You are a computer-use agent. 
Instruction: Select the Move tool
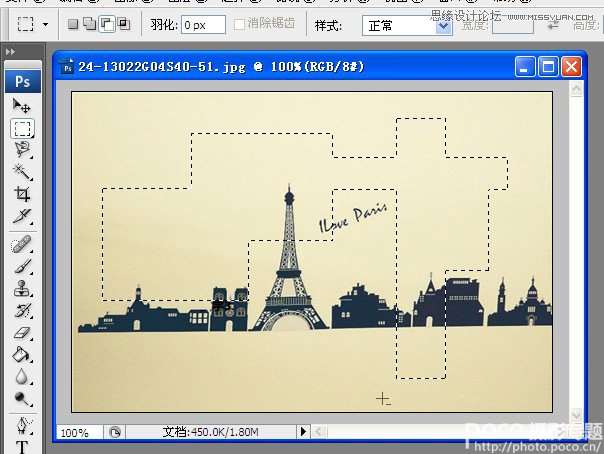click(22, 106)
